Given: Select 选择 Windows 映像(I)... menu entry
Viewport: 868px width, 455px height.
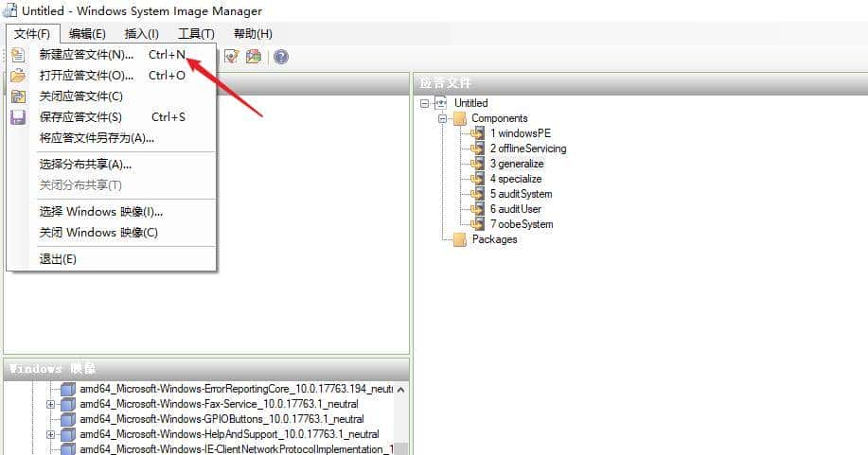Looking at the screenshot, I should (112, 212).
